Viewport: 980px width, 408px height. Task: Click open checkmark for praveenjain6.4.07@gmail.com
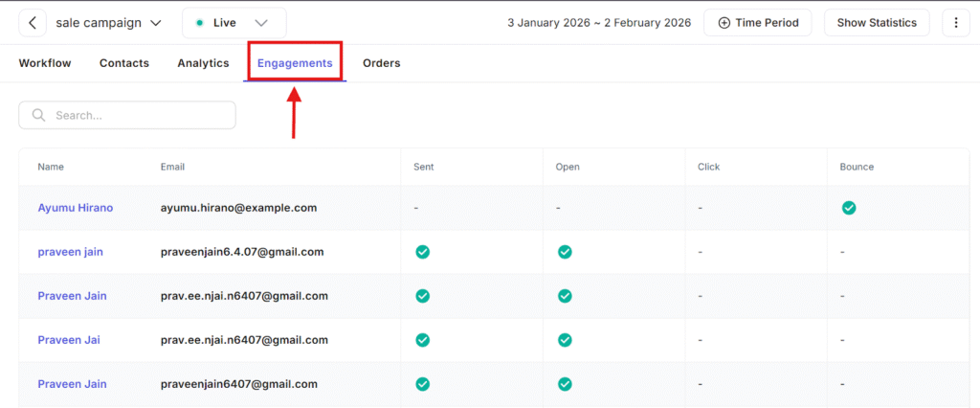565,252
